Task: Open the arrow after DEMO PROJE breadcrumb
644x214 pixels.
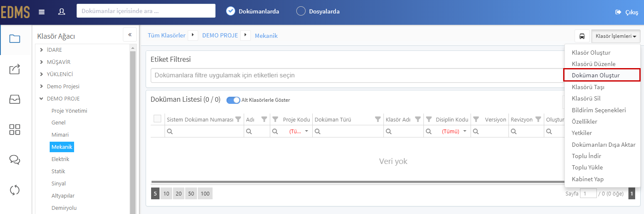Action: pos(245,35)
